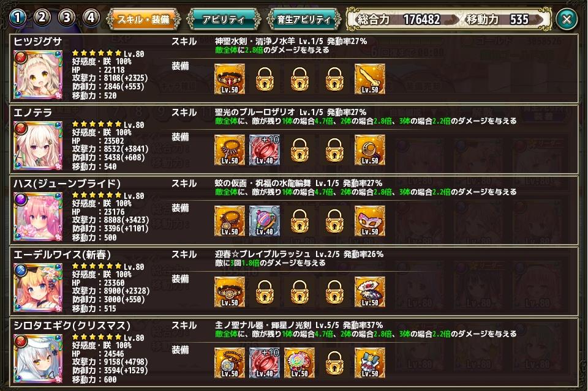Open the 育生アビリティ tab
Image resolution: width=588 pixels, height=391 pixels.
[304, 19]
